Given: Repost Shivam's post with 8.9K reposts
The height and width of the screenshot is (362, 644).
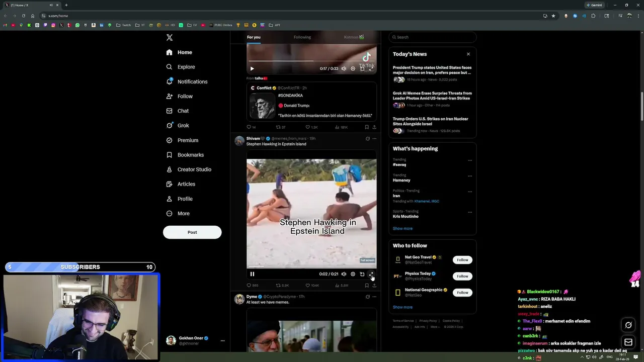Looking at the screenshot, I should point(282,286).
